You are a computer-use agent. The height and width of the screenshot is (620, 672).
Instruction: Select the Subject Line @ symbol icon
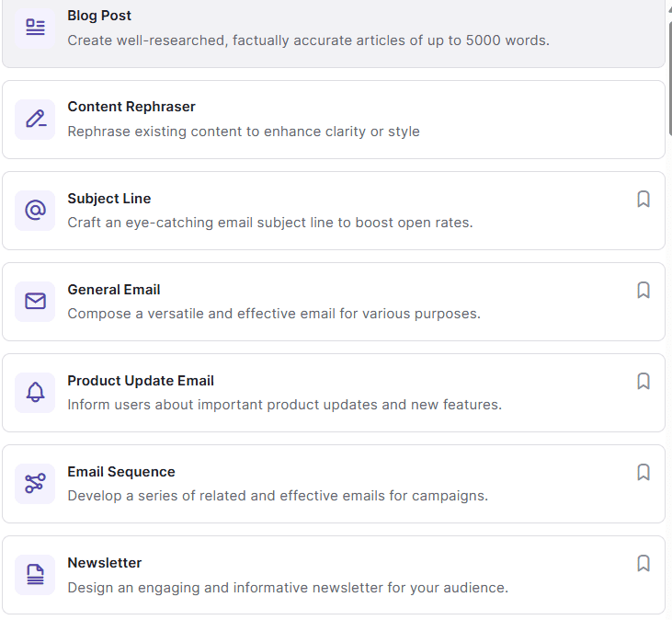(x=35, y=210)
